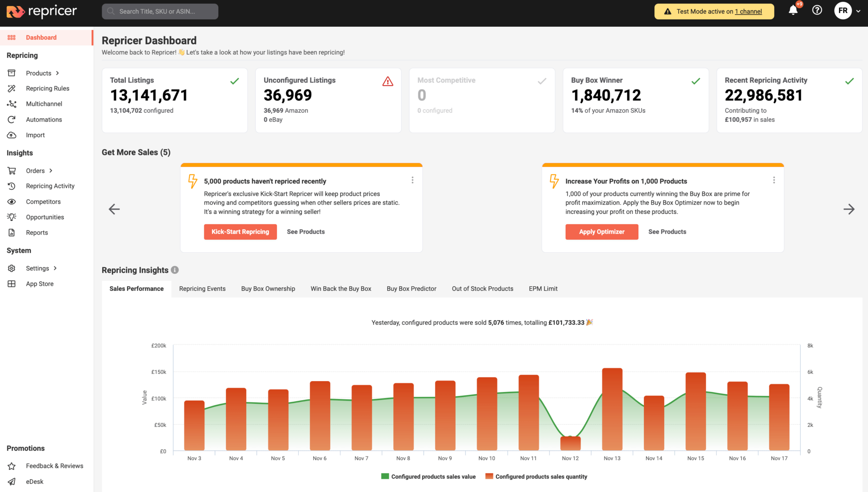Open the EPM Limit tab
This screenshot has width=868, height=492.
(543, 288)
